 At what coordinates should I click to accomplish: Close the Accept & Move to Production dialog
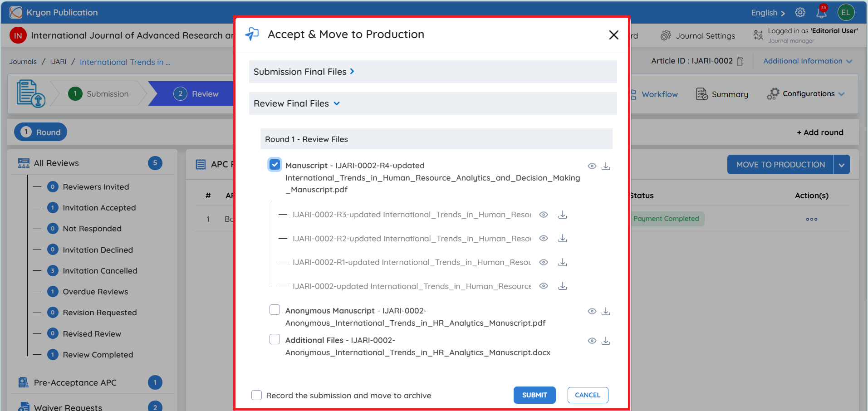pos(614,35)
